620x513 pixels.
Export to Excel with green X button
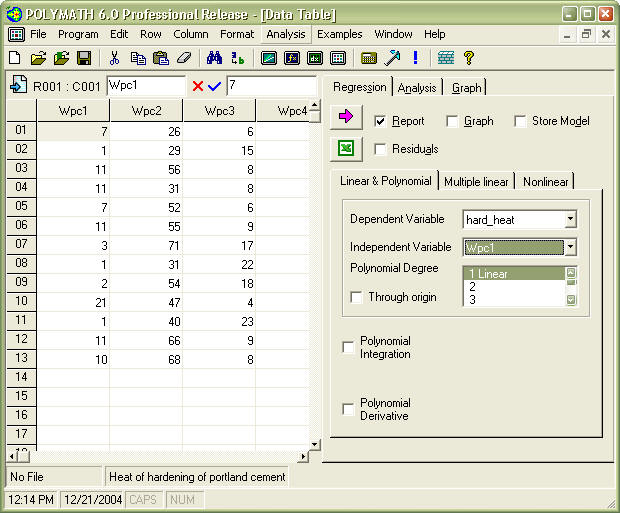pyautogui.click(x=346, y=149)
